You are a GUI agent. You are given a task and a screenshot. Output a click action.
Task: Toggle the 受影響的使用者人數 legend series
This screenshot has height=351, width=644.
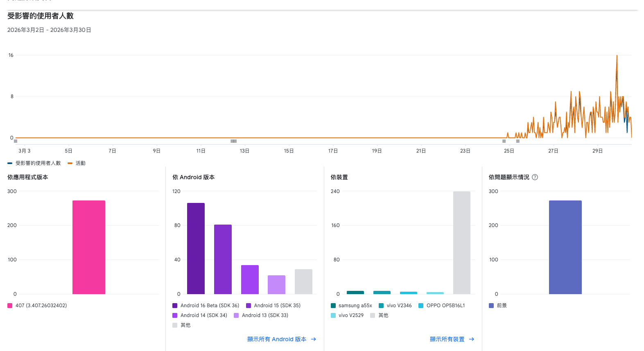(x=38, y=163)
